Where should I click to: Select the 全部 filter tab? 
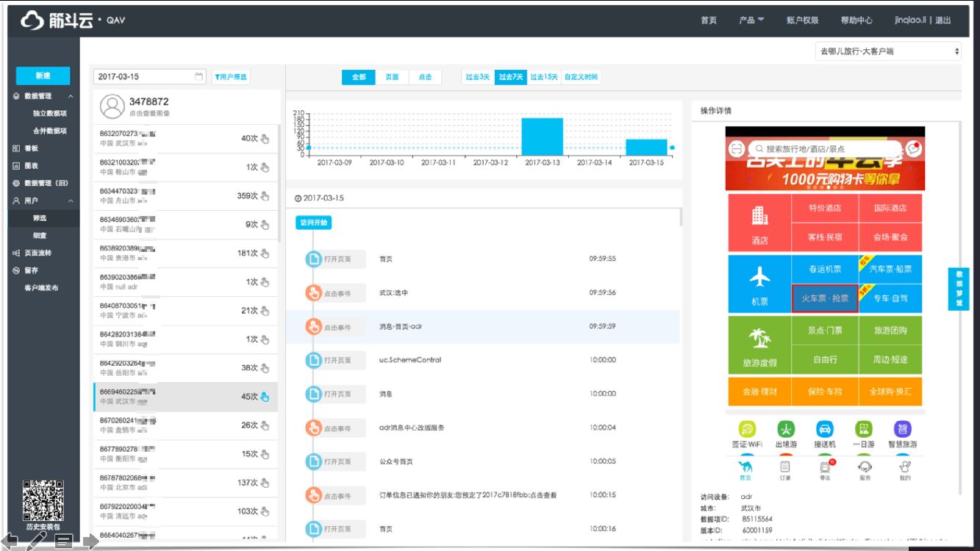[x=359, y=76]
